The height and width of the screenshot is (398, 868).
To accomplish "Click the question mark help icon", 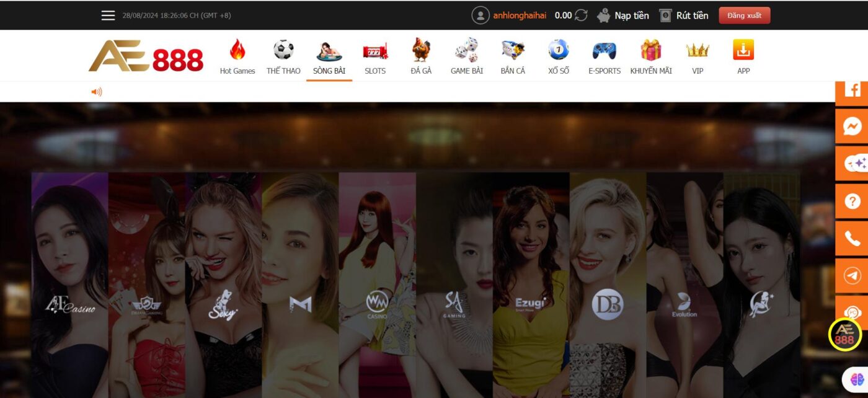I will (x=852, y=201).
